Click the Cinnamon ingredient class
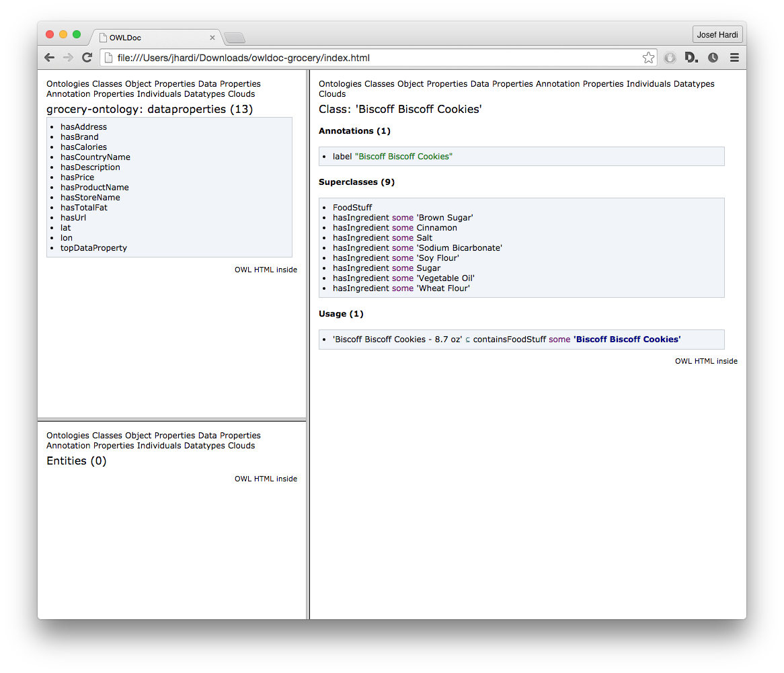The image size is (784, 673). point(436,227)
